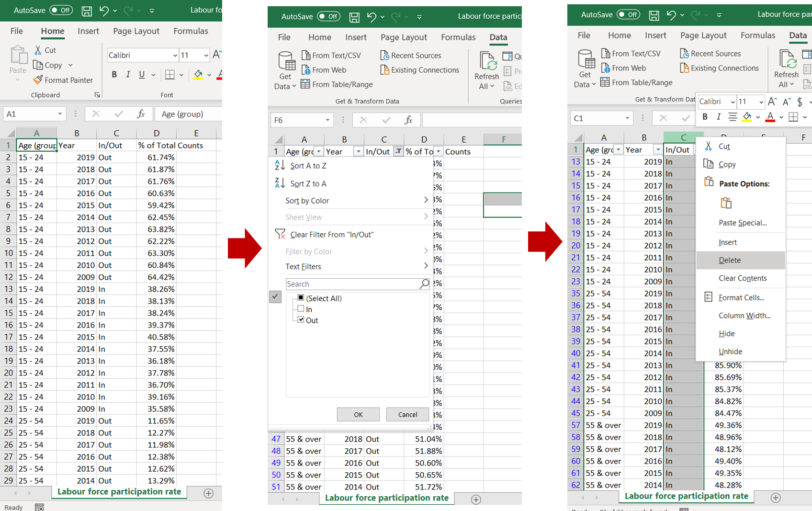Click the Search field in filter menu
Screen dimensions: 812x511
tap(352, 284)
